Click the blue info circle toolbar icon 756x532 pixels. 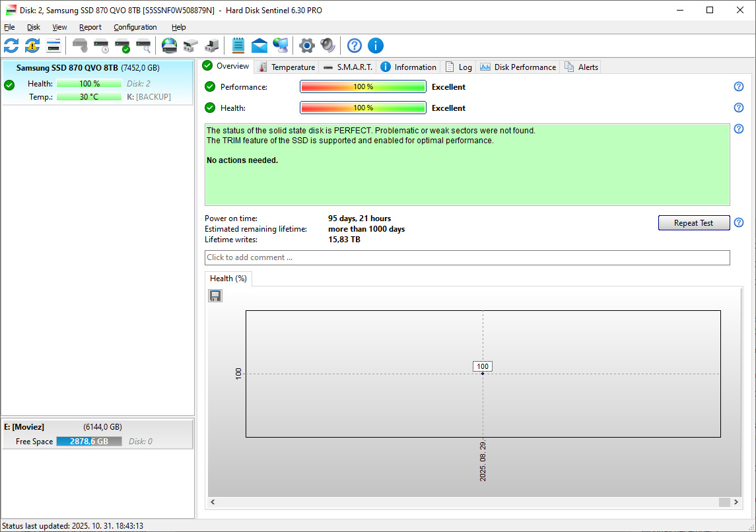[376, 46]
